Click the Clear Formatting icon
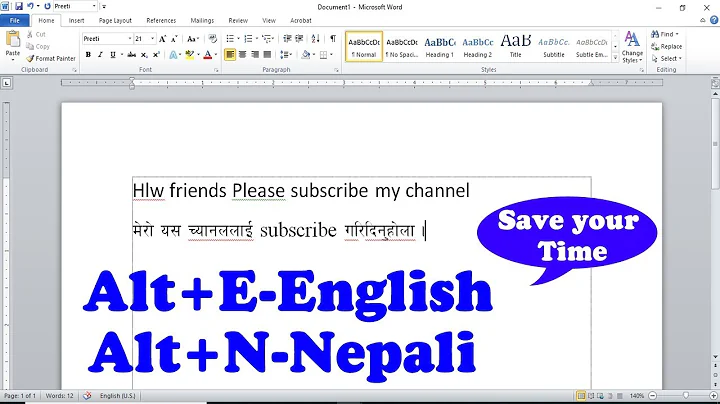Screen dimensions: 720x404 (212, 39)
